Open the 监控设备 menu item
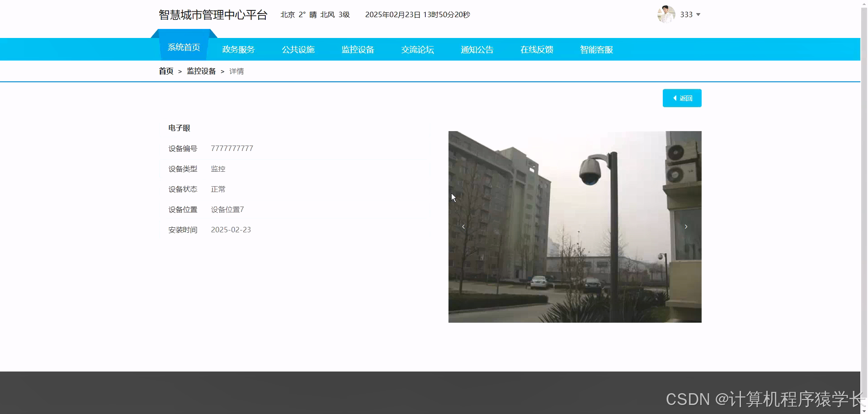 358,49
